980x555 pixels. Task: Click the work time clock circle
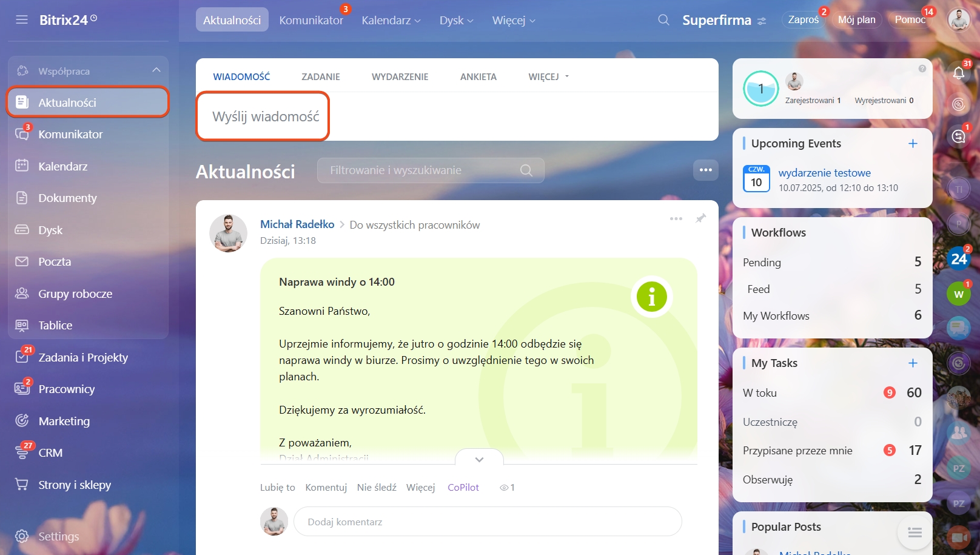[760, 89]
